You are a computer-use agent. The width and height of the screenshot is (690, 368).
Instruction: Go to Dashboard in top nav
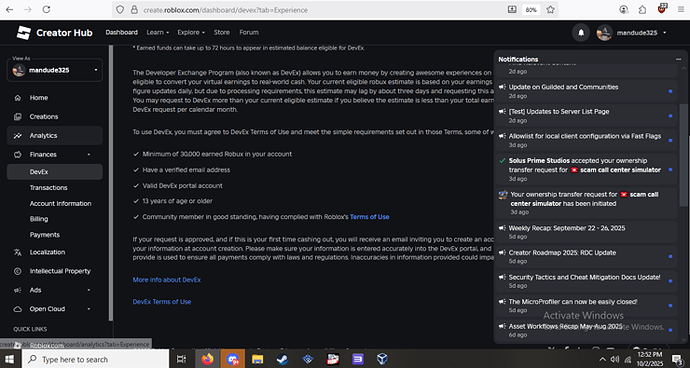click(121, 33)
